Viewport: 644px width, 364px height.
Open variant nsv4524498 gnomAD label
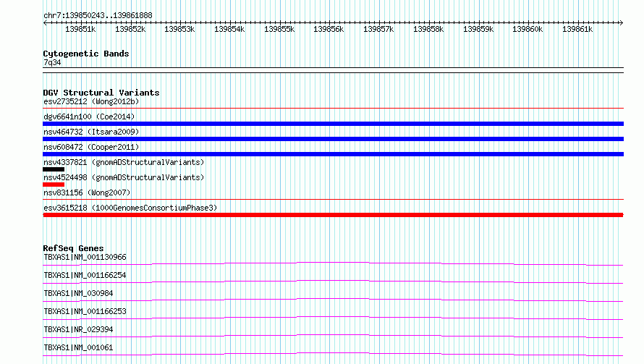(124, 177)
